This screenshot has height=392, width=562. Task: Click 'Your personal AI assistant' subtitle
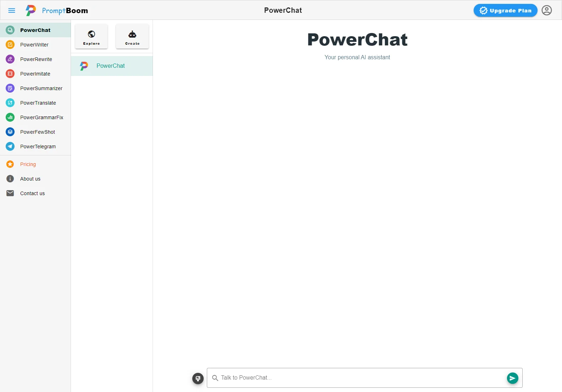(x=357, y=57)
